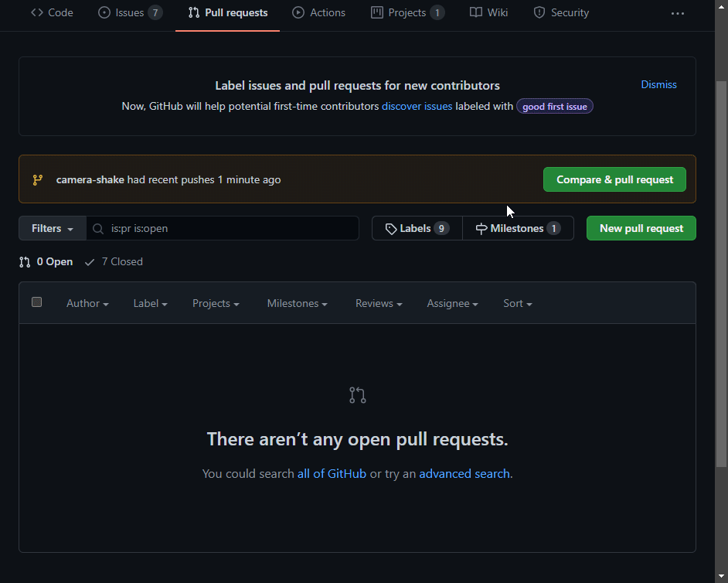Expand the Milestones filter dropdown
Screen dimensions: 728x583
[x=297, y=303]
